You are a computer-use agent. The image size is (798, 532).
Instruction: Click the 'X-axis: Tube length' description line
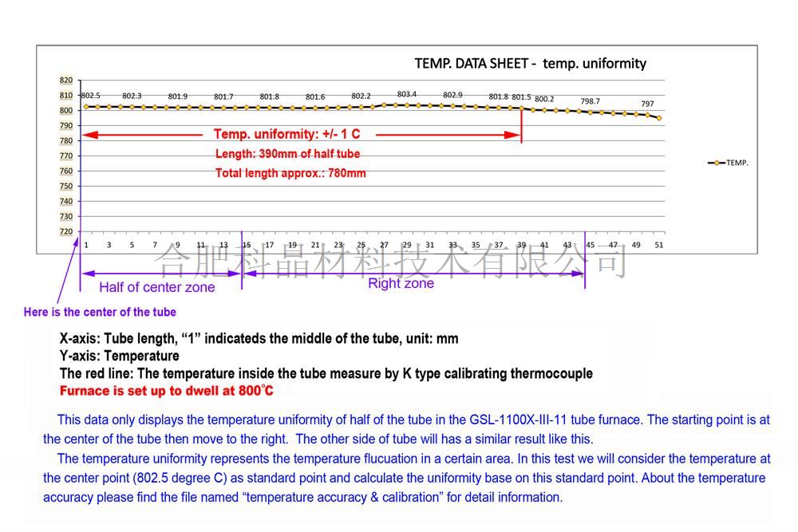click(259, 338)
